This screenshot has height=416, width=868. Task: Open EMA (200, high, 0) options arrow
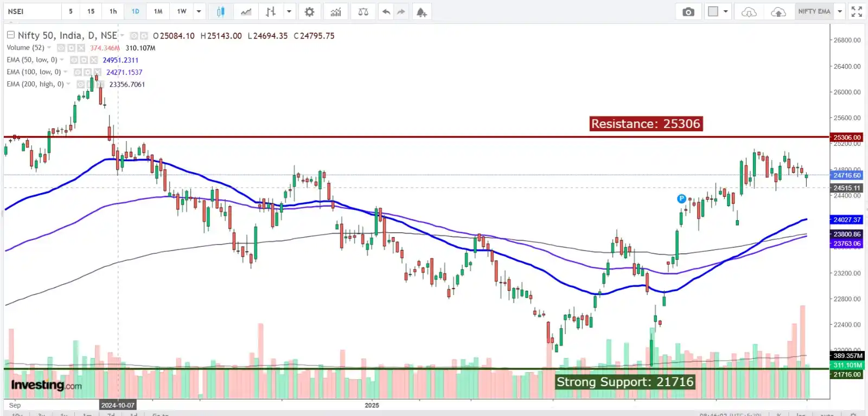pos(68,84)
